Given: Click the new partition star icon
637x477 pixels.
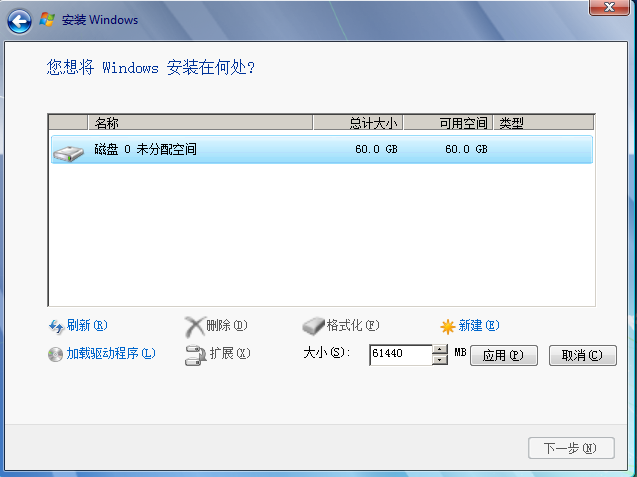Looking at the screenshot, I should tap(448, 326).
